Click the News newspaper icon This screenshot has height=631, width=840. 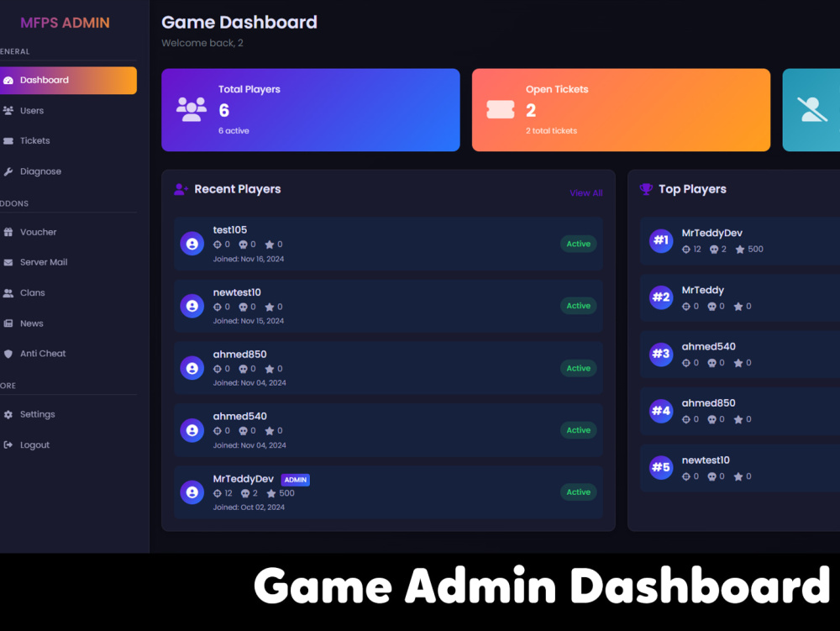point(8,323)
